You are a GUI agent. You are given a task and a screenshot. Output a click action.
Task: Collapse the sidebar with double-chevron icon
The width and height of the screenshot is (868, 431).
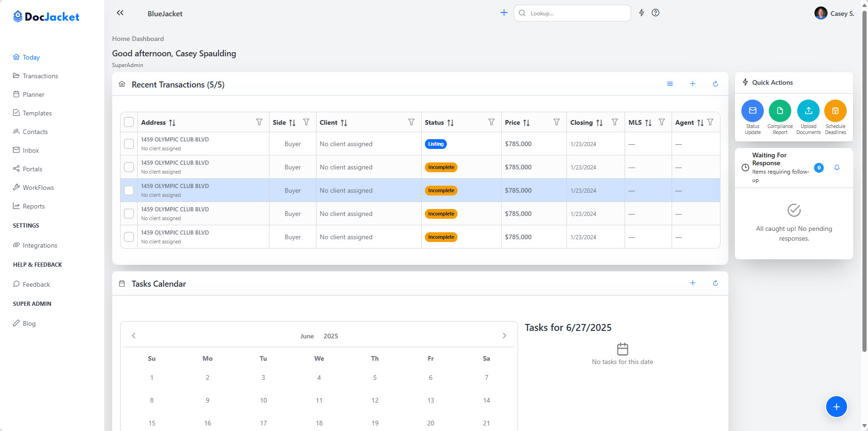pyautogui.click(x=120, y=13)
